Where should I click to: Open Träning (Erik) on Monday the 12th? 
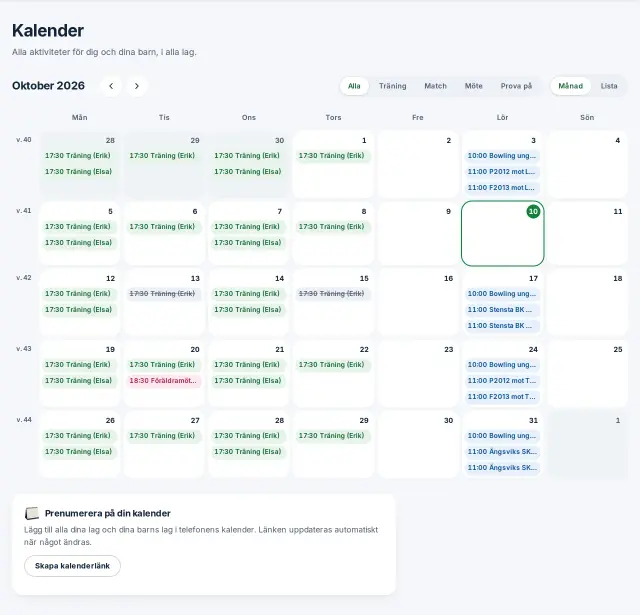point(78,294)
